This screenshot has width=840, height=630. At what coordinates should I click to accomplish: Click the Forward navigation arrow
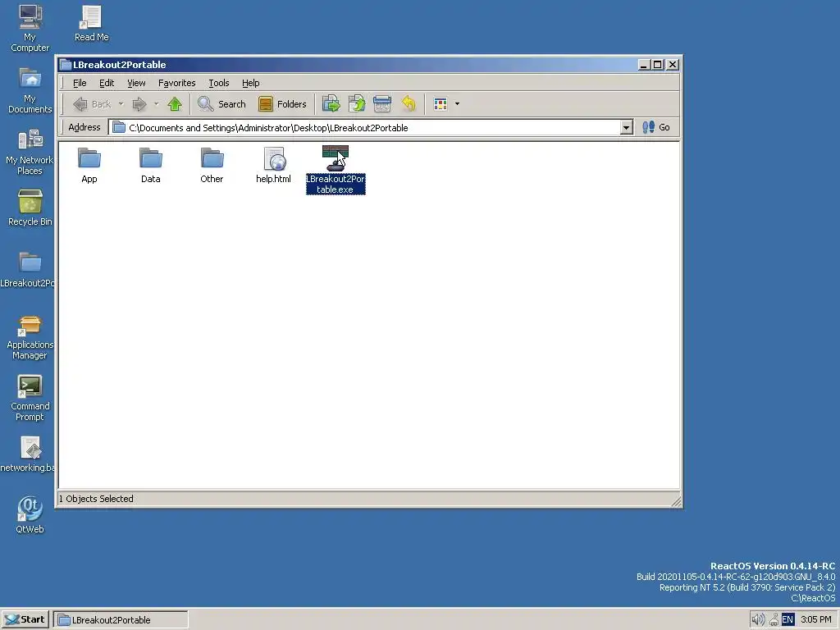139,104
